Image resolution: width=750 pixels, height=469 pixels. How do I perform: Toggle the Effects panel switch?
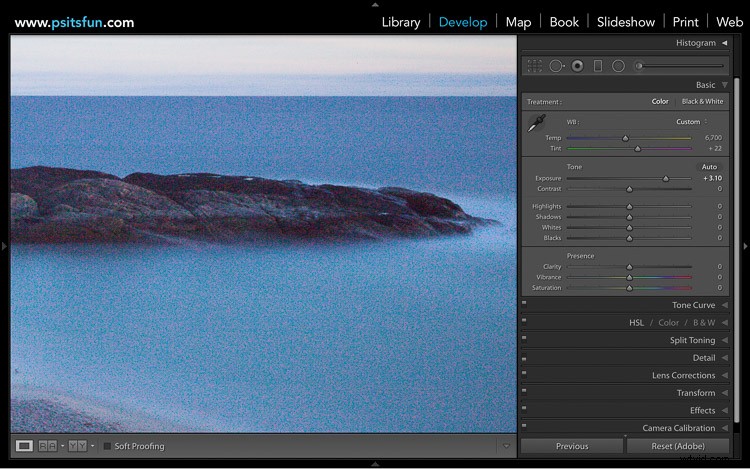click(x=524, y=408)
